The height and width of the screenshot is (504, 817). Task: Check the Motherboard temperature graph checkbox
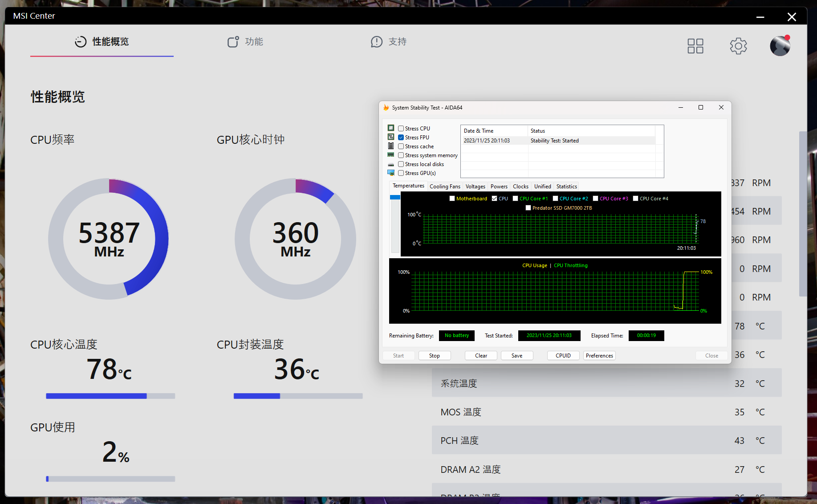coord(452,199)
